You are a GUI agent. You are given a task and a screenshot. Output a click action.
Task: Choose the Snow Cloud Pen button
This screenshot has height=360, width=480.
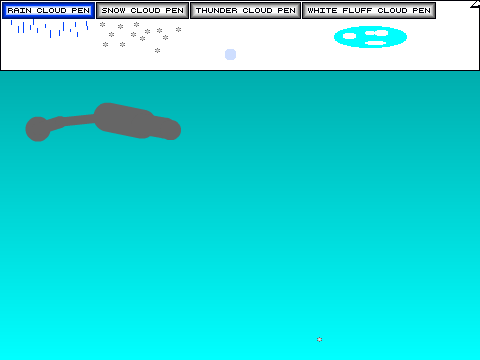[x=143, y=11]
